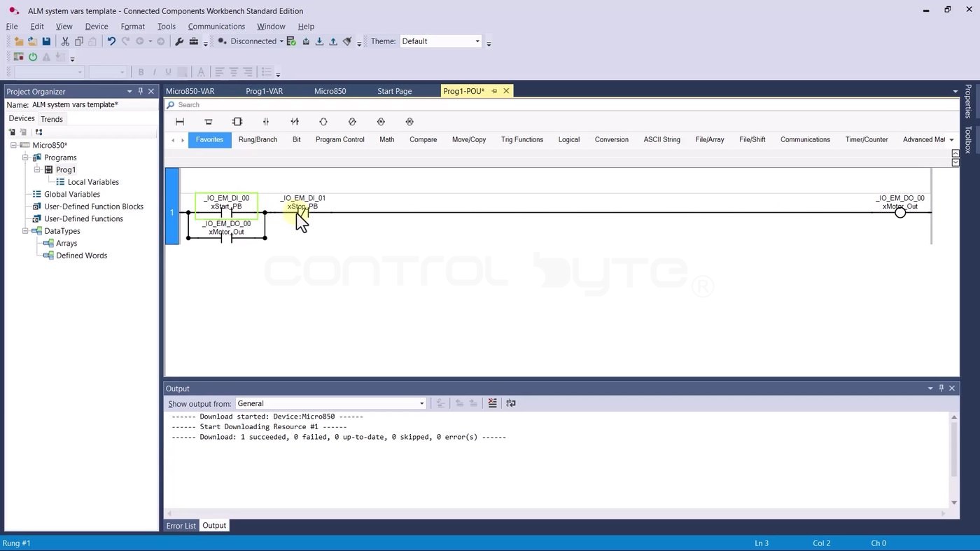The width and height of the screenshot is (980, 551).
Task: Select Timer/Counter instruction category
Action: tap(867, 139)
